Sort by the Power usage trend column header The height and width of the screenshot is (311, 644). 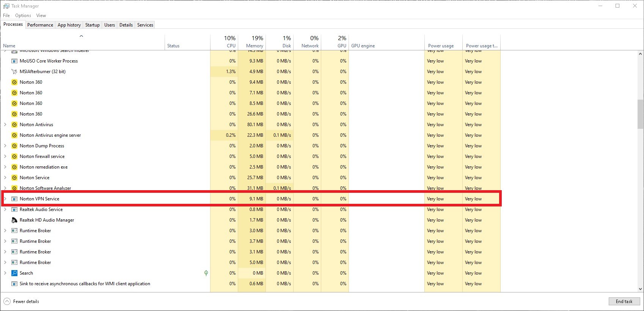click(481, 42)
